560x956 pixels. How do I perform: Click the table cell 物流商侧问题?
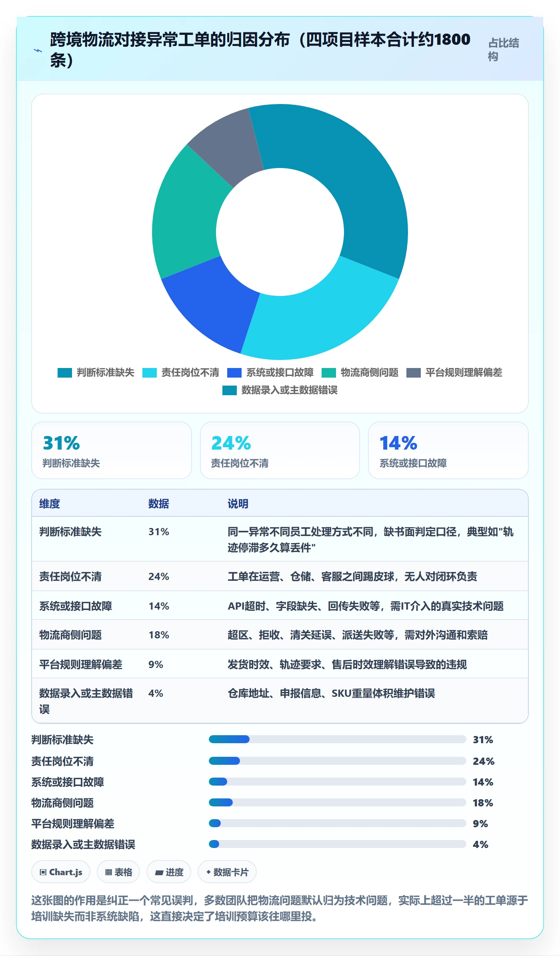click(x=70, y=635)
